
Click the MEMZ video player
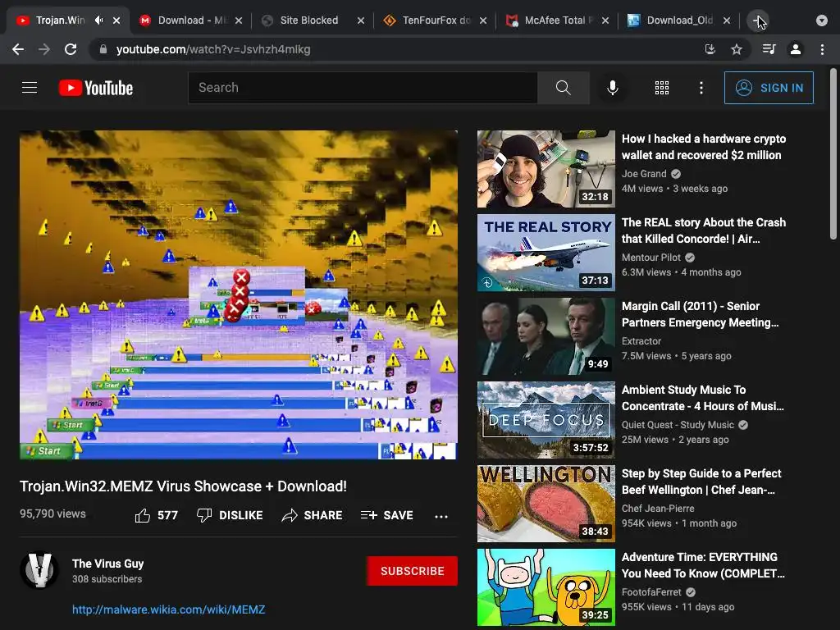[239, 294]
